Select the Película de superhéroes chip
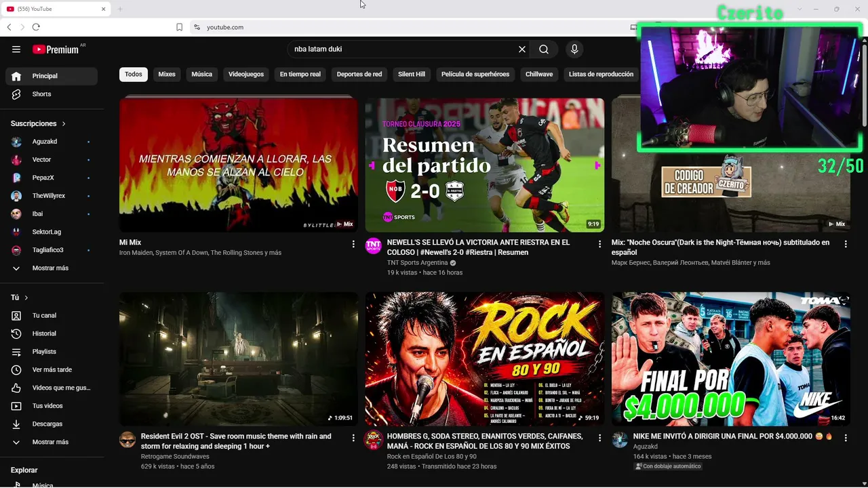 (475, 75)
